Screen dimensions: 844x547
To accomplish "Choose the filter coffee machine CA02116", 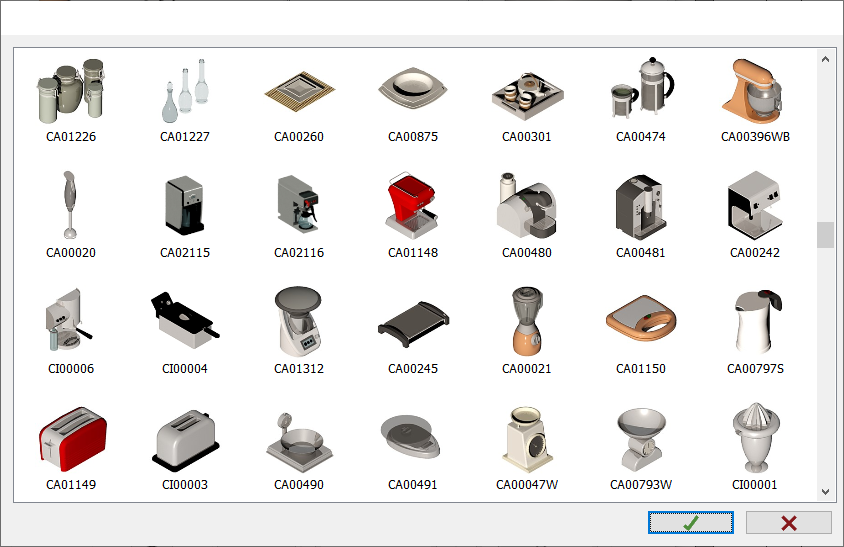I will [298, 204].
